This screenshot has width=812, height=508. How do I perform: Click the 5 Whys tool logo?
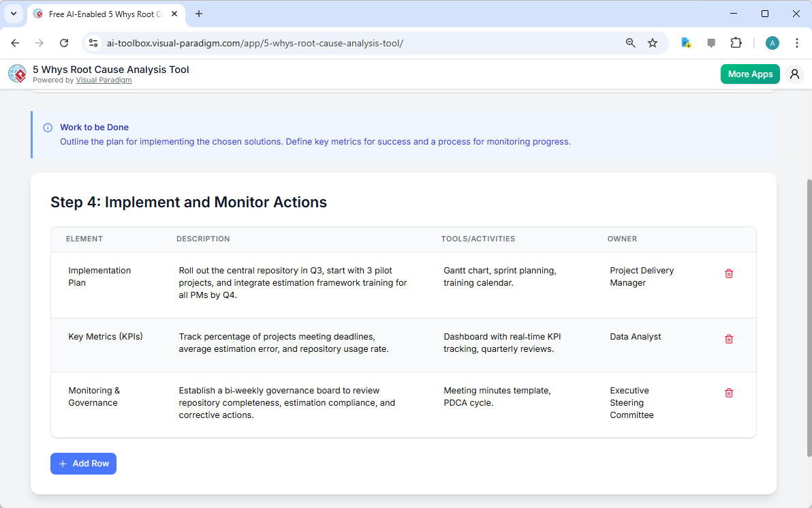pos(17,74)
